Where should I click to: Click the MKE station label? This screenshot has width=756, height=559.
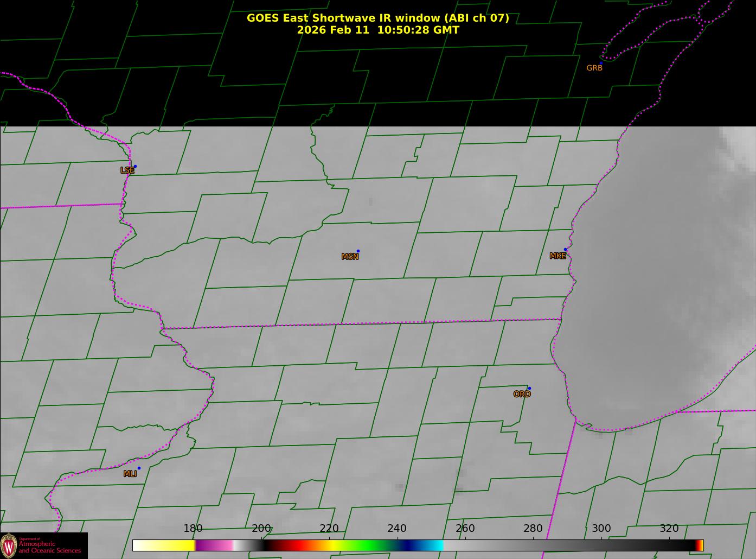point(558,256)
